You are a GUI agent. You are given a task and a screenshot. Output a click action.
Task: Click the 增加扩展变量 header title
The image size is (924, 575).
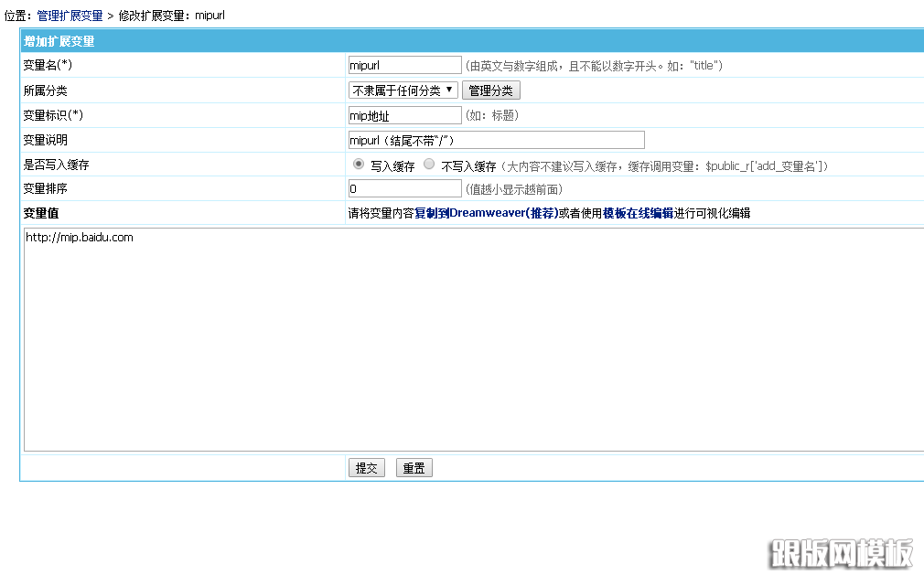click(x=59, y=41)
